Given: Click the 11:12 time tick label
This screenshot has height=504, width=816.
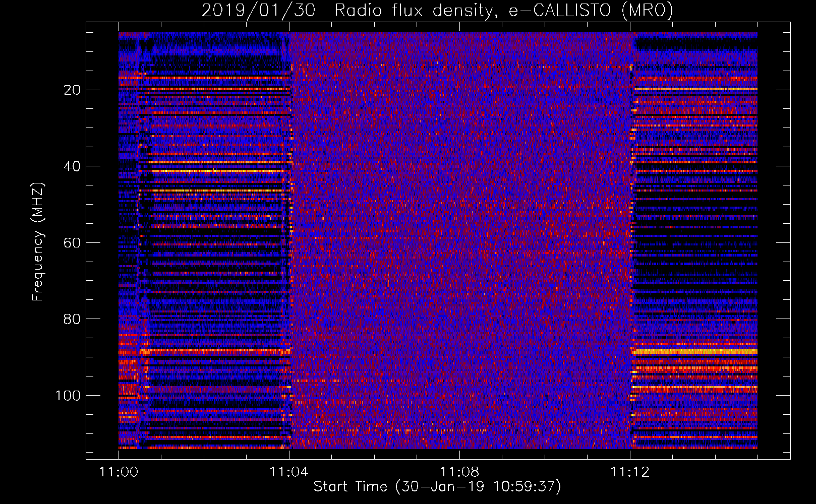Looking at the screenshot, I should pyautogui.click(x=630, y=472).
